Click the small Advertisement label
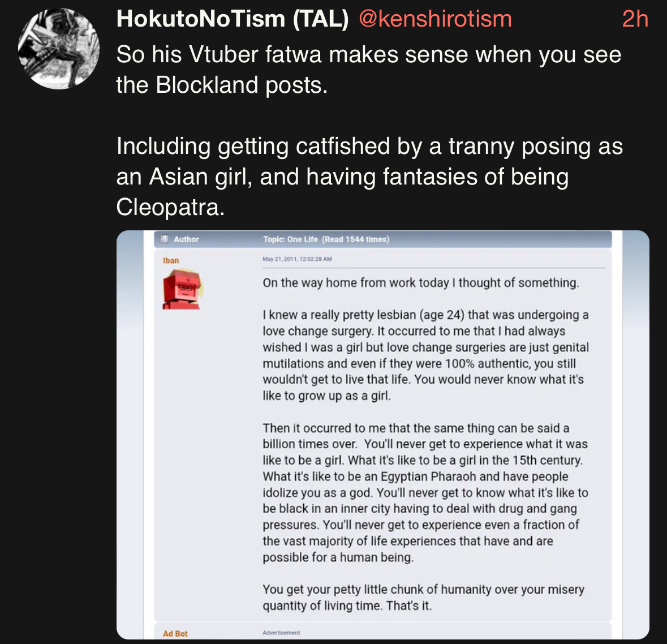 pyautogui.click(x=281, y=633)
